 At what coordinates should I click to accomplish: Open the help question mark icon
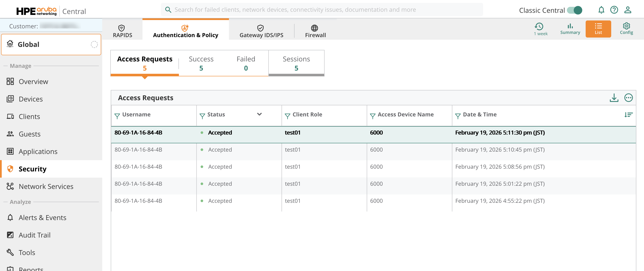pyautogui.click(x=614, y=10)
